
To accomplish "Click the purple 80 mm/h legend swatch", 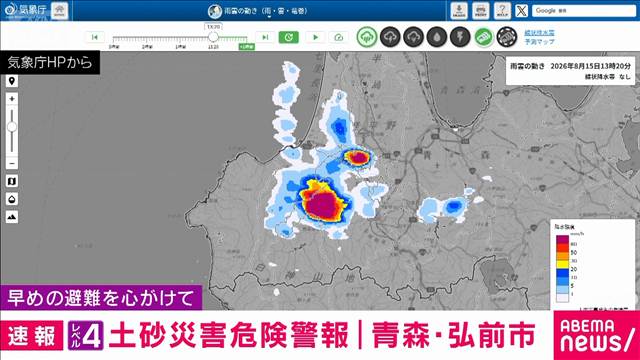I will (562, 239).
